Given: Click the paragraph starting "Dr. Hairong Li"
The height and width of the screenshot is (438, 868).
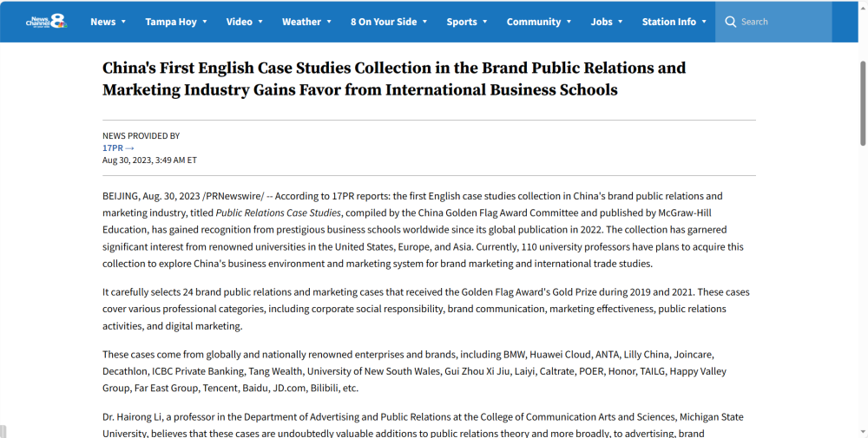Looking at the screenshot, I should tap(423, 425).
